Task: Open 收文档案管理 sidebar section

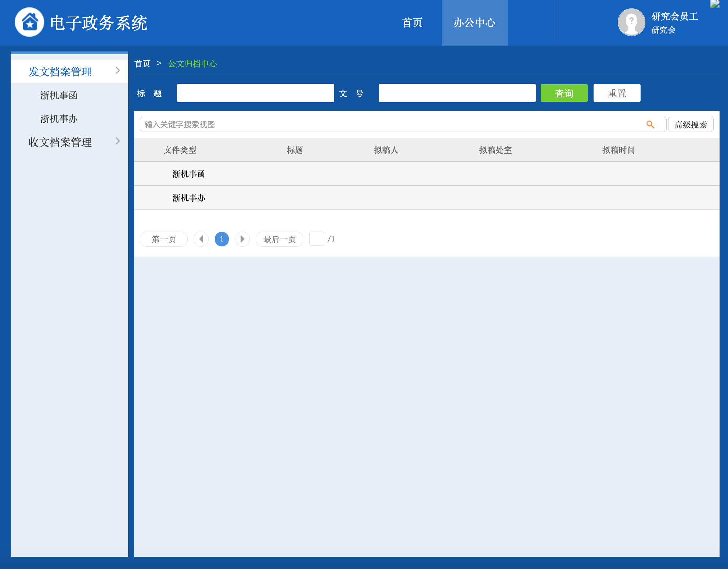Action: (60, 142)
